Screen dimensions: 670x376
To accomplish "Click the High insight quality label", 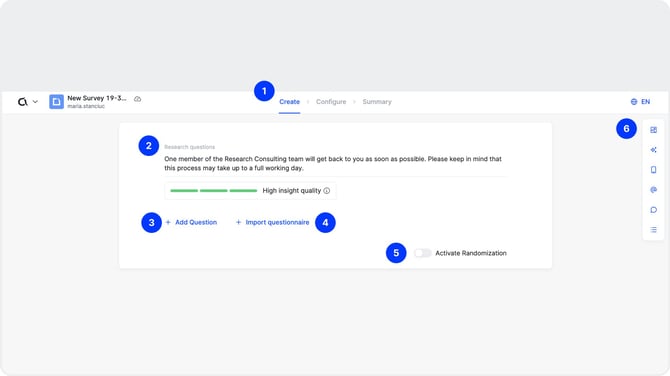I will tap(291, 191).
